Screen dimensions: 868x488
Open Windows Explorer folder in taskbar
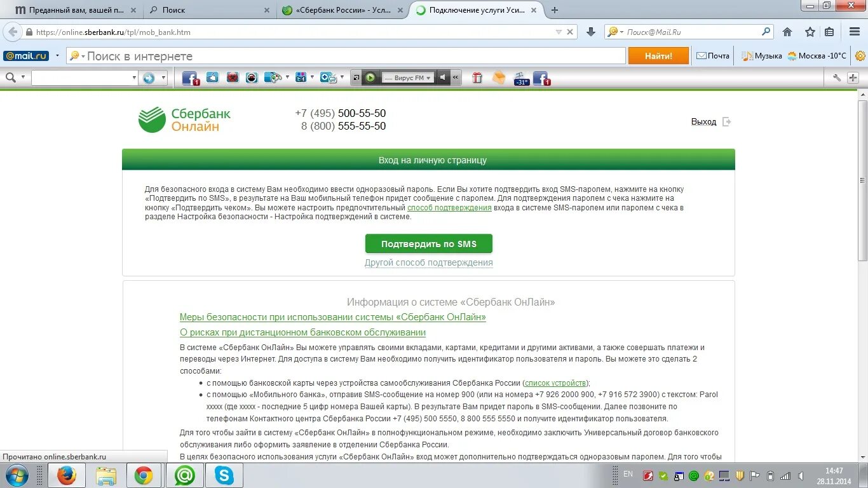pyautogui.click(x=106, y=475)
